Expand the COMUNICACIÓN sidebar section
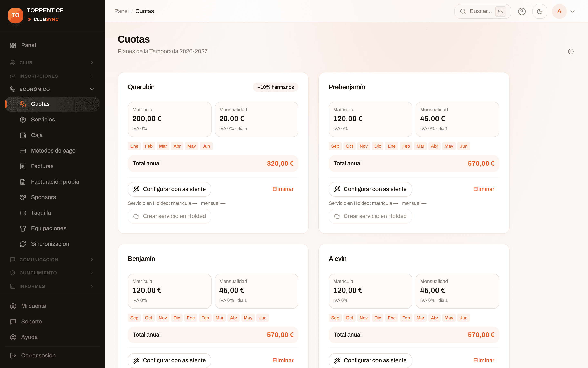Viewport: 588px width, 368px height. tap(52, 260)
